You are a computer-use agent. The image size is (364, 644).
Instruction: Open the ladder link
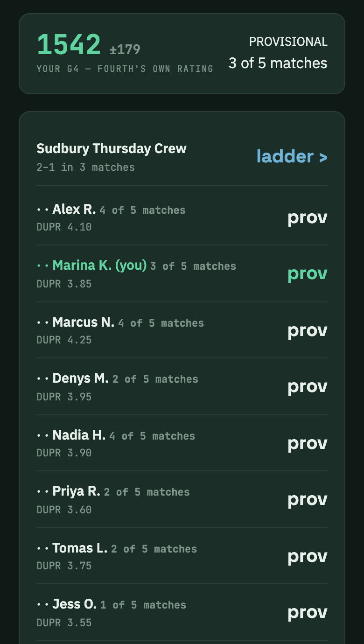(x=292, y=156)
